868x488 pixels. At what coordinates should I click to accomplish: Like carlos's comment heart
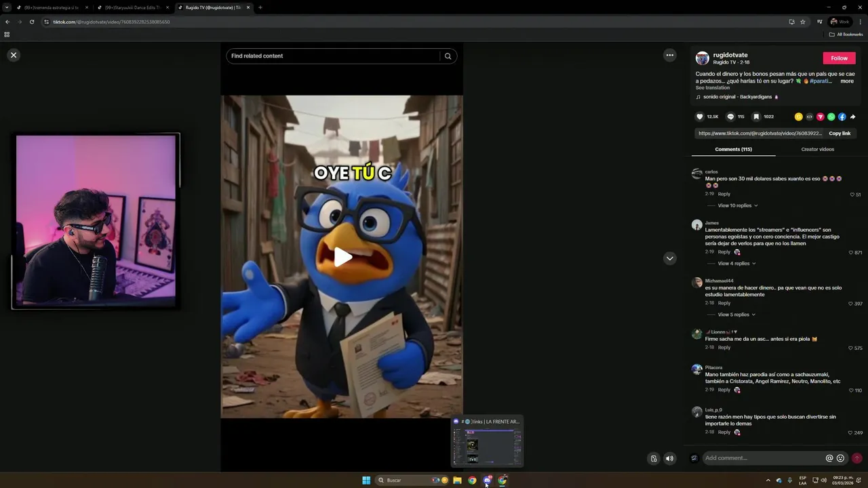(x=852, y=195)
